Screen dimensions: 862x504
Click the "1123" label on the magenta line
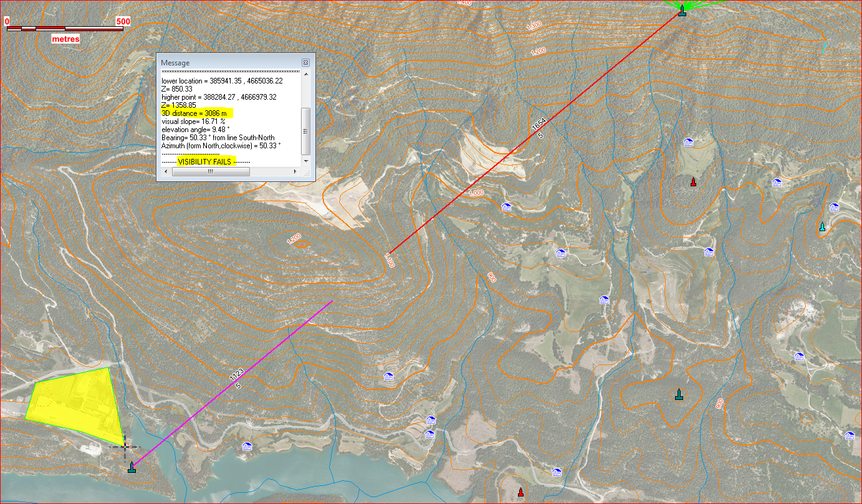coord(236,375)
